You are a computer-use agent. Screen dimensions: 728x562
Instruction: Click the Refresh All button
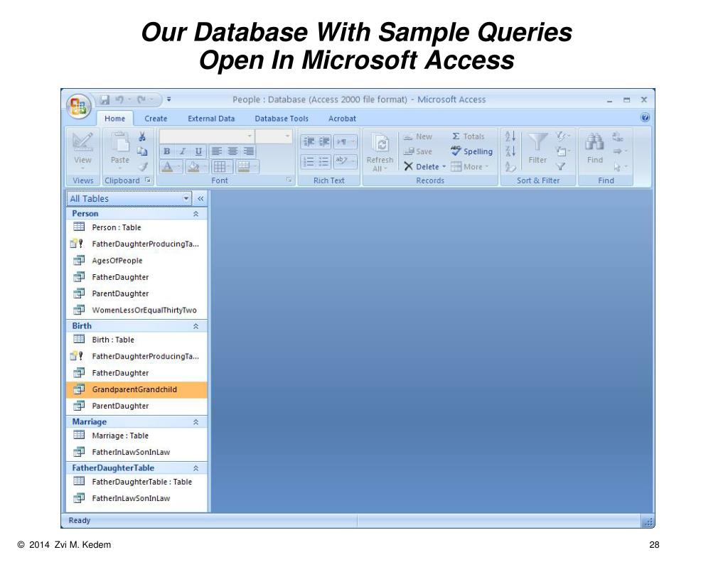click(x=380, y=152)
